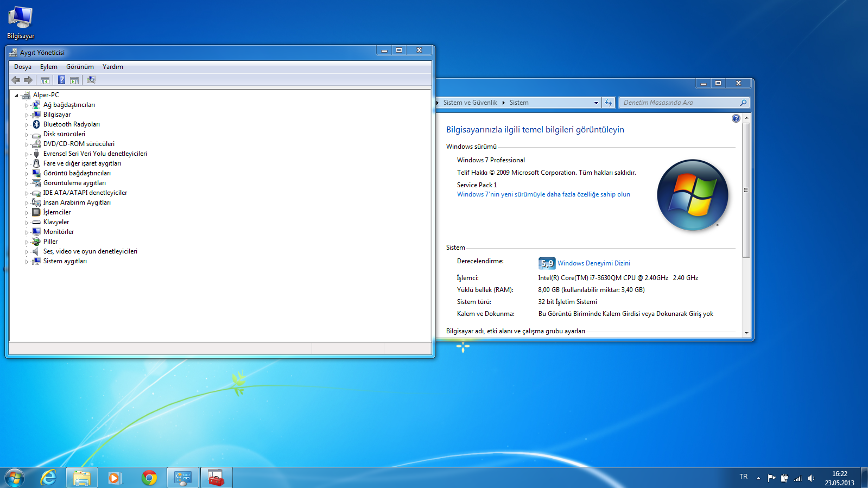The width and height of the screenshot is (868, 488).
Task: Open the address bar dropdown arrow in System window
Action: (x=596, y=103)
